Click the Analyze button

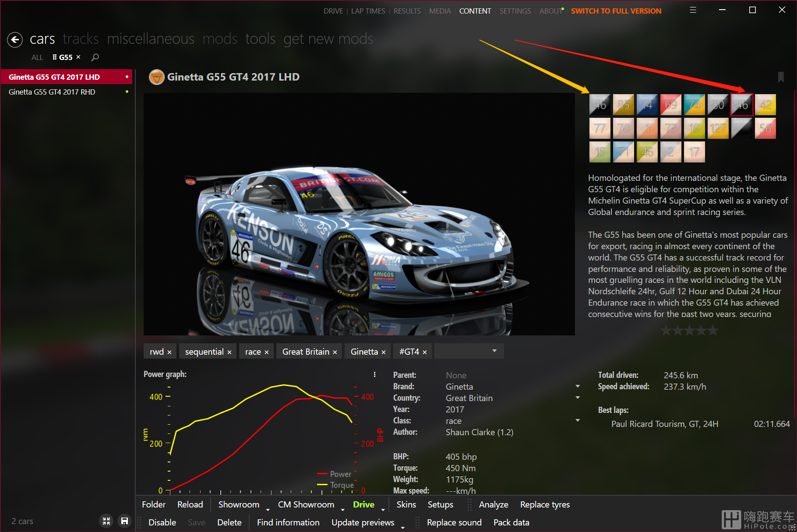pyautogui.click(x=494, y=504)
